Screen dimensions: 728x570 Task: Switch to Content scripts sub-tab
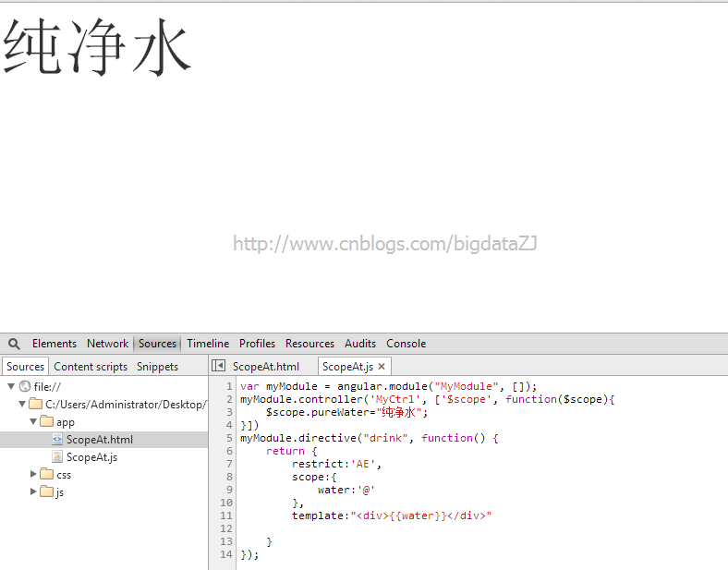click(91, 367)
